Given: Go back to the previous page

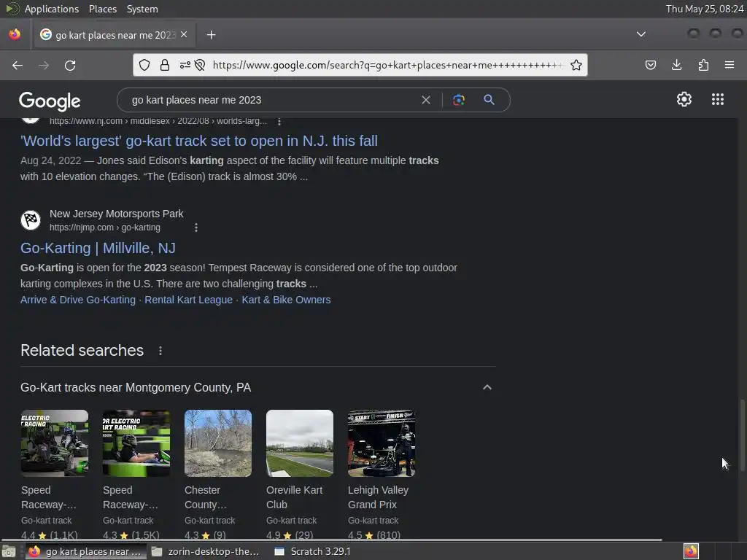Looking at the screenshot, I should tap(18, 65).
